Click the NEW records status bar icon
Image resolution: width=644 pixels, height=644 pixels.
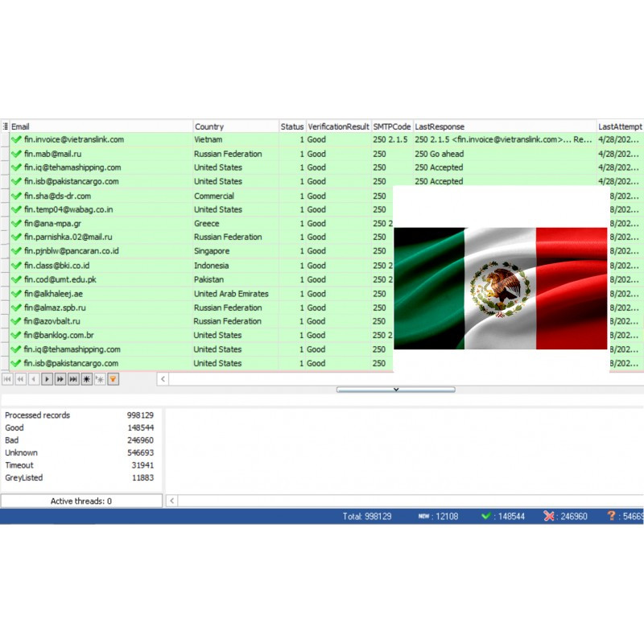[423, 516]
